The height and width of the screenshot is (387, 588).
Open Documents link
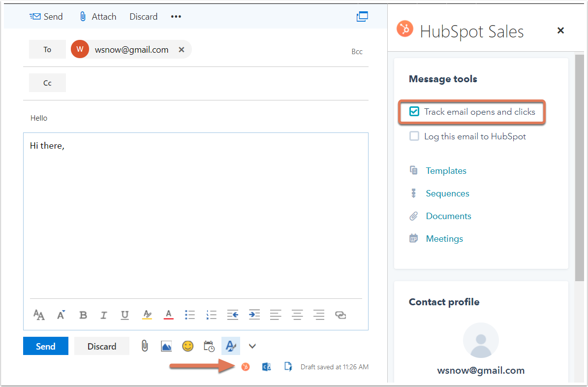point(448,216)
